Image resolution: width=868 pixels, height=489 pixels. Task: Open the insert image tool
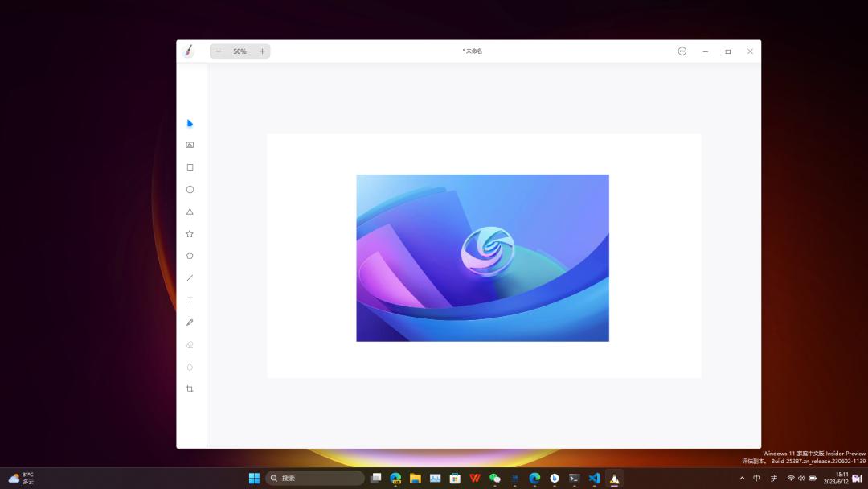pyautogui.click(x=190, y=145)
